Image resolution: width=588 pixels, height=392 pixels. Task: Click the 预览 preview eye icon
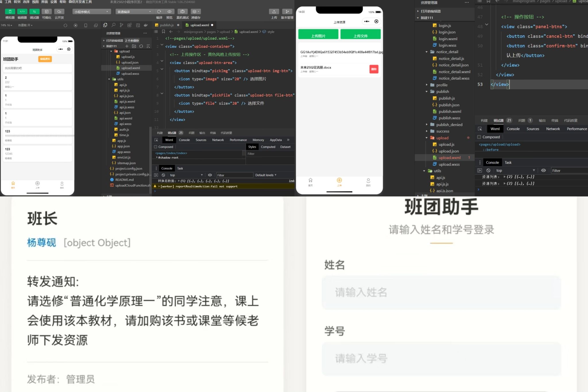pyautogui.click(x=169, y=11)
